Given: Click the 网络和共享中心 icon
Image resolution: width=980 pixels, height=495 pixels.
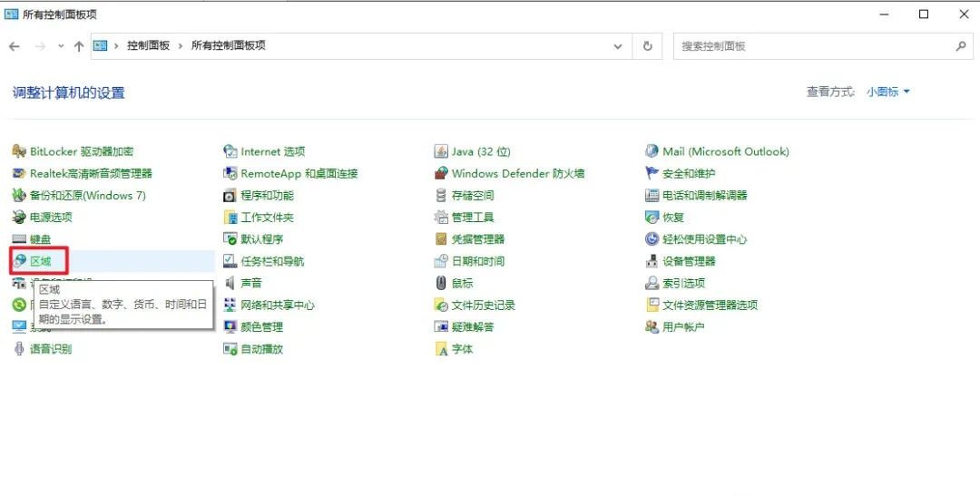Looking at the screenshot, I should (x=230, y=306).
